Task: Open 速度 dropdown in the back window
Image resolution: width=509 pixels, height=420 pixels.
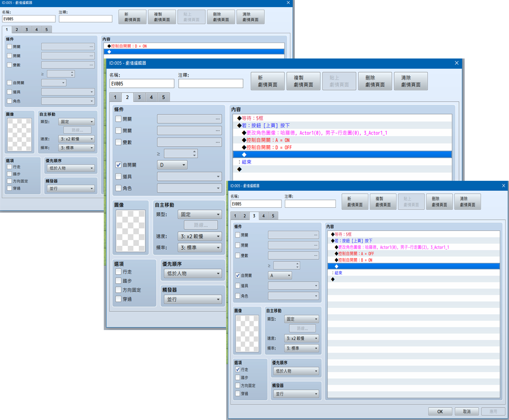Action: [77, 139]
